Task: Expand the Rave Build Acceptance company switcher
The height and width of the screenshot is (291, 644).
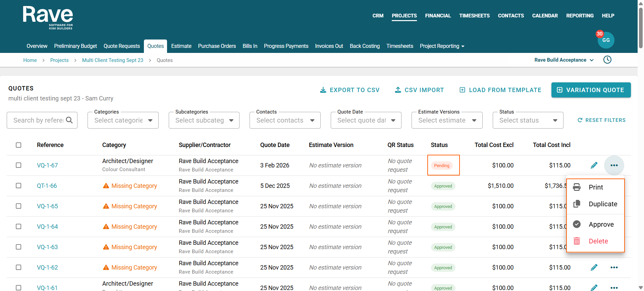Action: pos(564,60)
